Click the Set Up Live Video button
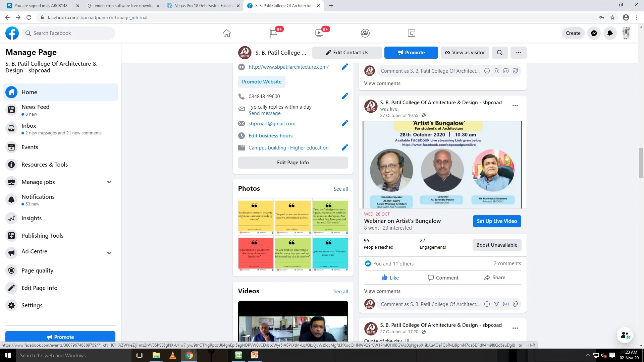This screenshot has width=644, height=362. click(497, 221)
